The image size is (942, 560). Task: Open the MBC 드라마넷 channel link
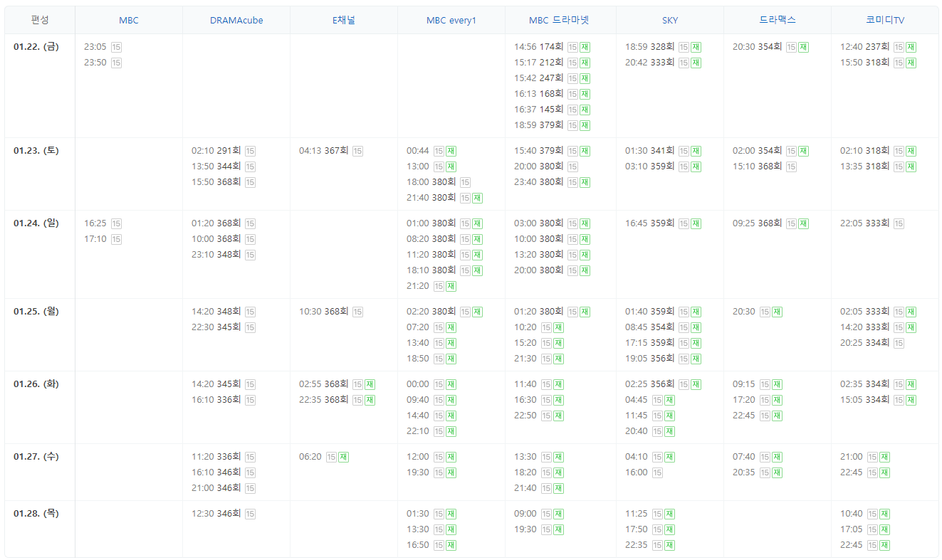[560, 21]
